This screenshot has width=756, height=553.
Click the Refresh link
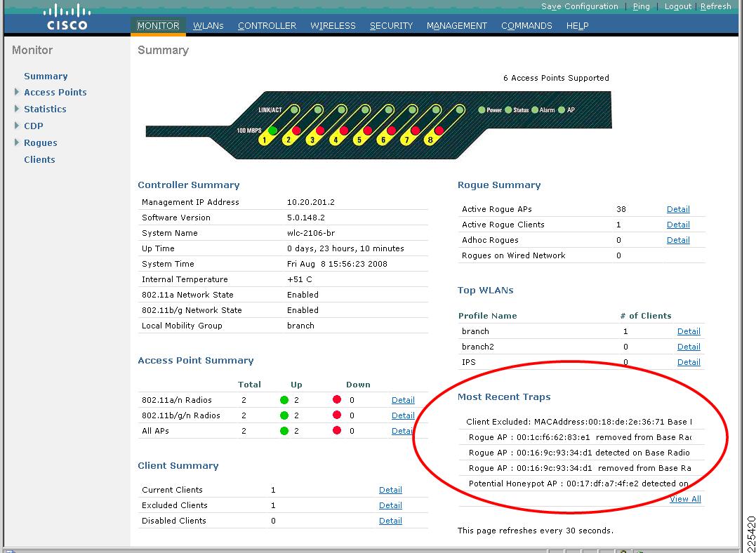pos(716,6)
